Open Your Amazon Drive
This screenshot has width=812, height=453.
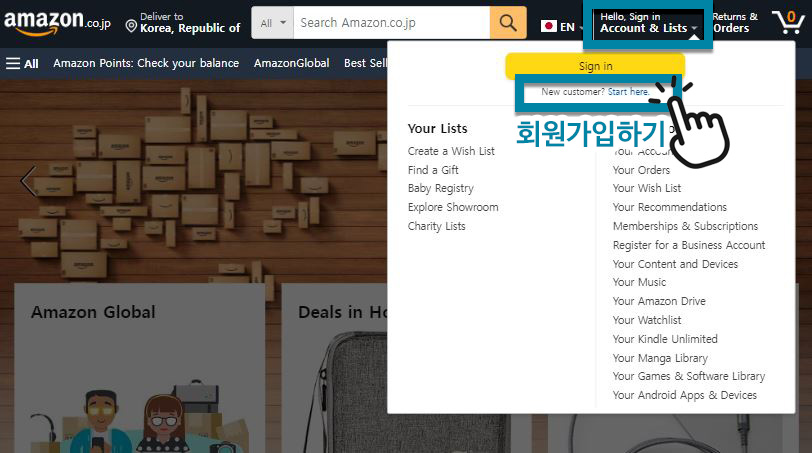click(x=659, y=301)
